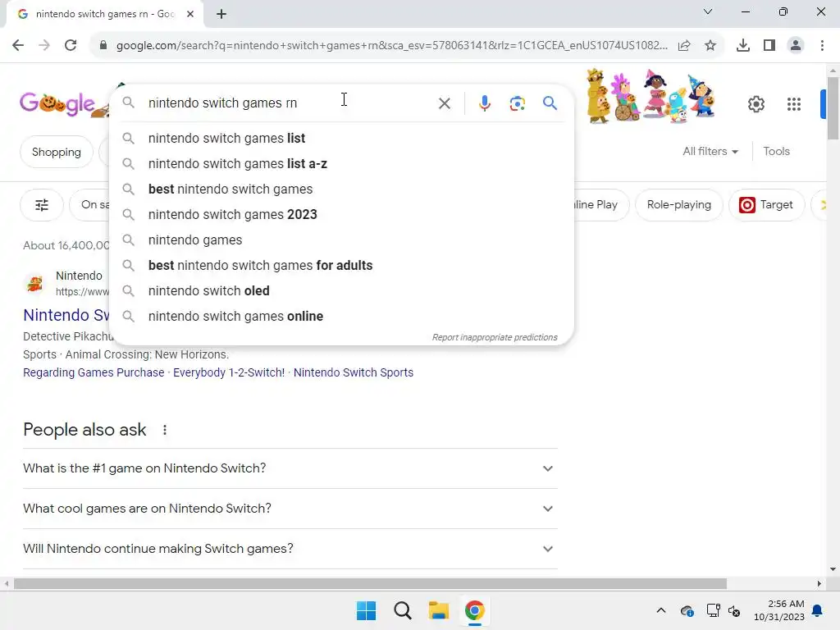Start voice search with the microphone icon

click(x=484, y=103)
